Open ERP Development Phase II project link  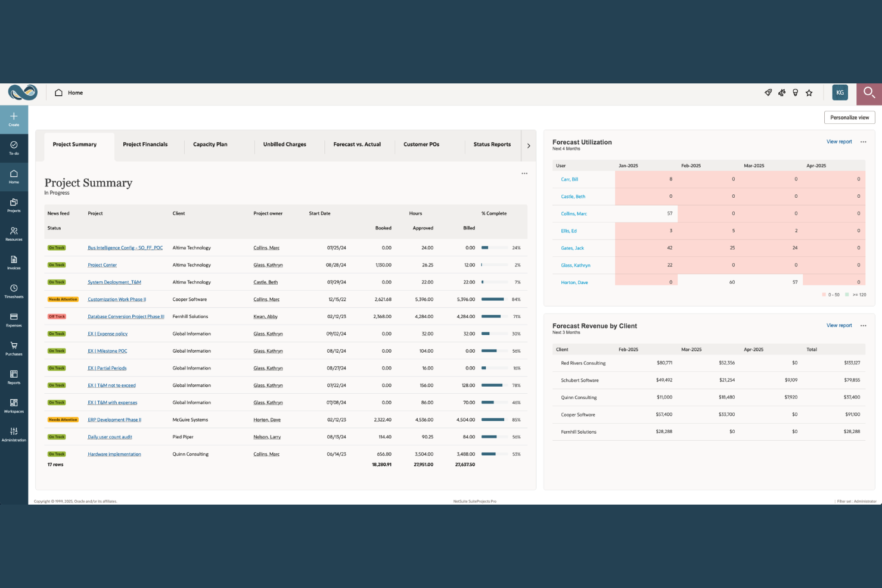pos(114,420)
